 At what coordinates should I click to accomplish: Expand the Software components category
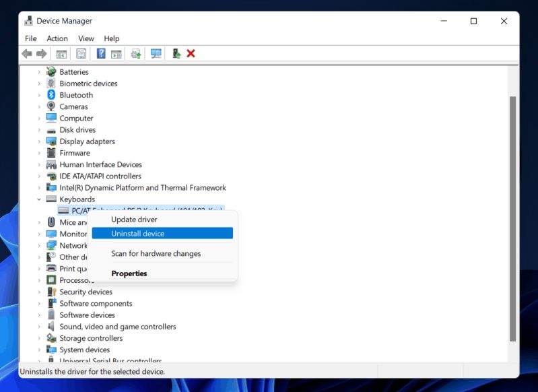[x=39, y=304]
